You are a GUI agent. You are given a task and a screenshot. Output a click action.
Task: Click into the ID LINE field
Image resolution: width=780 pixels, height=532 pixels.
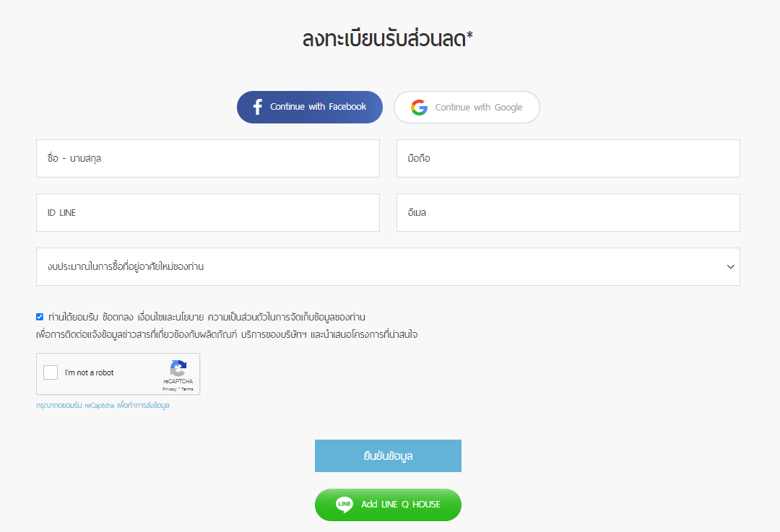[208, 213]
